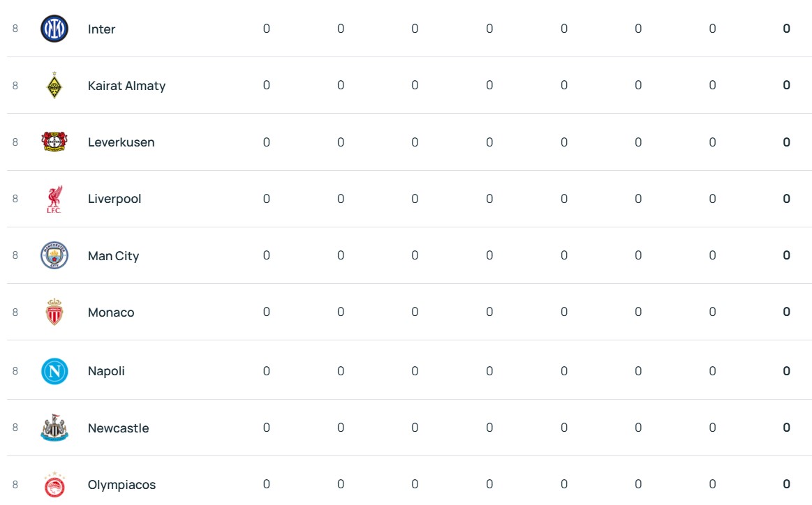Select the Liverpool team name
The height and width of the screenshot is (505, 812).
click(115, 199)
